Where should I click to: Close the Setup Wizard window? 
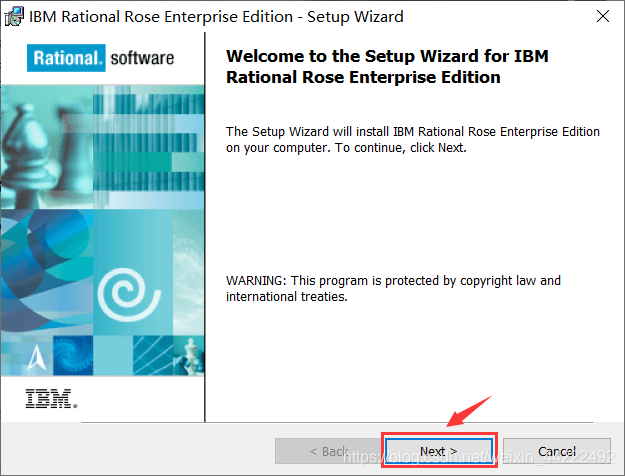(x=603, y=16)
